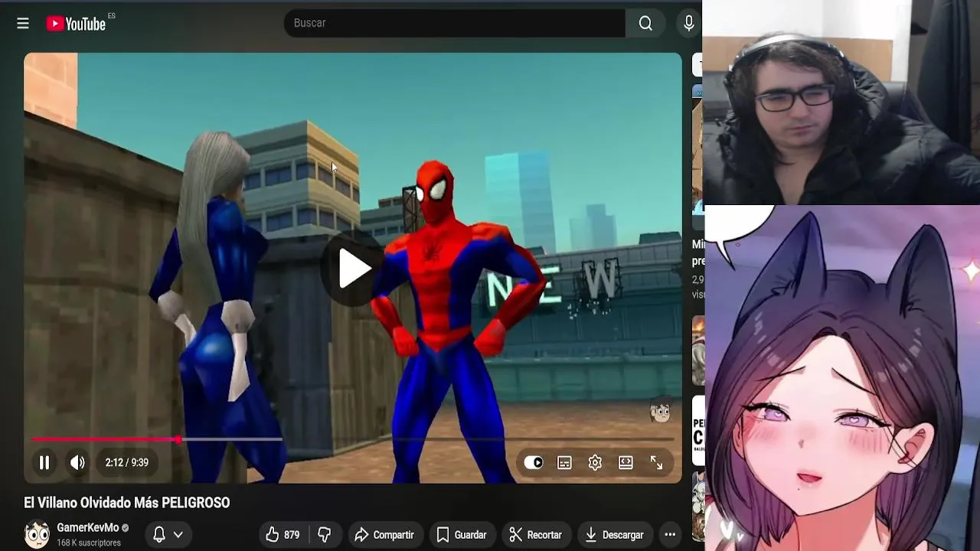Start voice search with the microphone icon
The height and width of the screenshot is (551, 980).
(x=688, y=24)
